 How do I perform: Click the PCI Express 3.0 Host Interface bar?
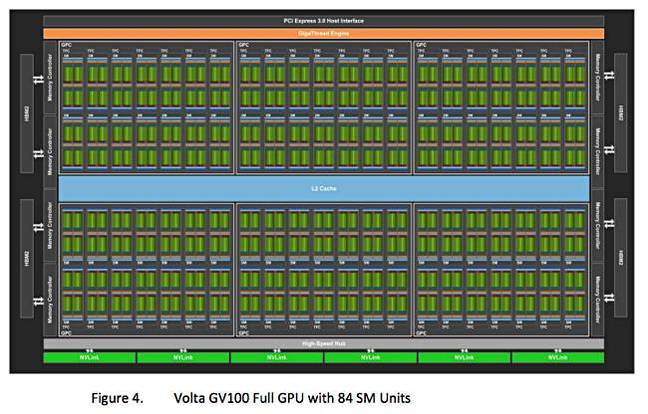(x=324, y=21)
